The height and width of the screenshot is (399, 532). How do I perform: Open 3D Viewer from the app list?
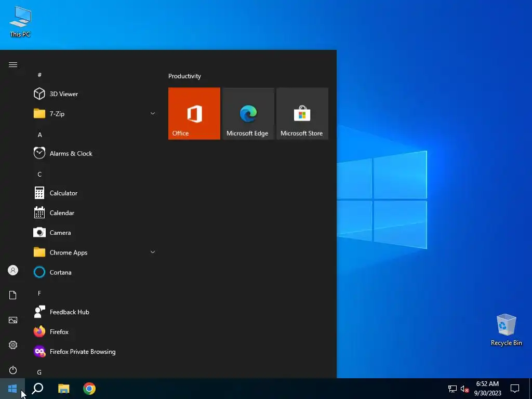click(95, 94)
